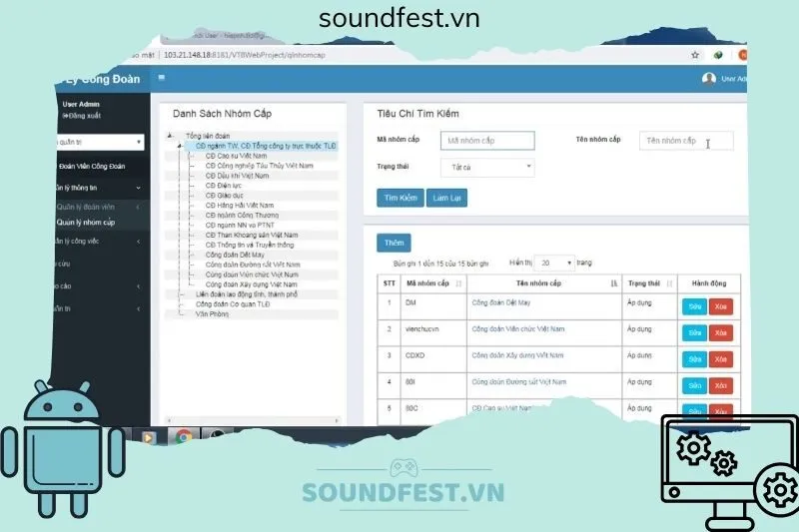The image size is (799, 532).
Task: Open the user avatar icon in header
Action: tap(709, 79)
